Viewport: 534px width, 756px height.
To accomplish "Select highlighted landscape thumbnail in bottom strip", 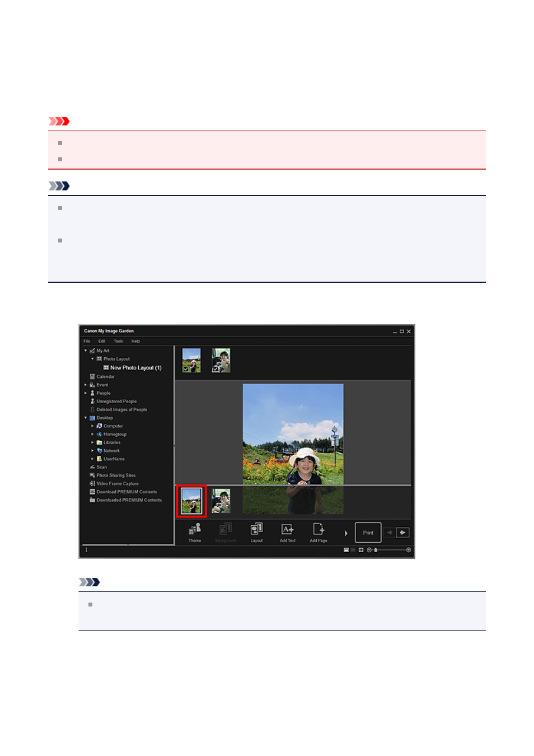I will (x=191, y=501).
